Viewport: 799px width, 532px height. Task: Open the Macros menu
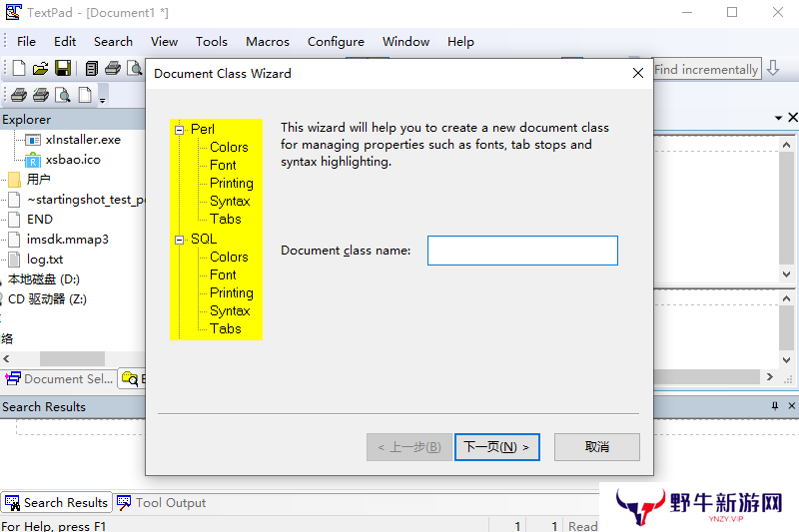click(268, 42)
